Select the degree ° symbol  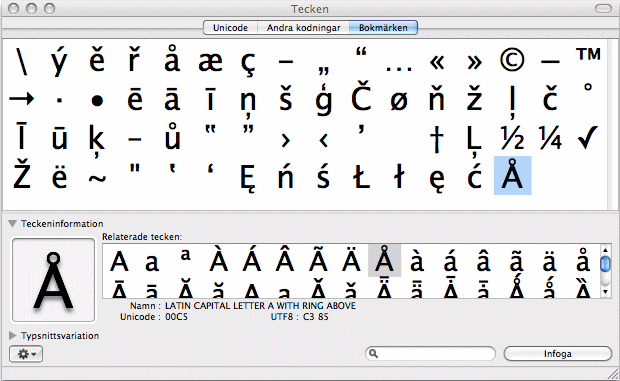[x=588, y=87]
